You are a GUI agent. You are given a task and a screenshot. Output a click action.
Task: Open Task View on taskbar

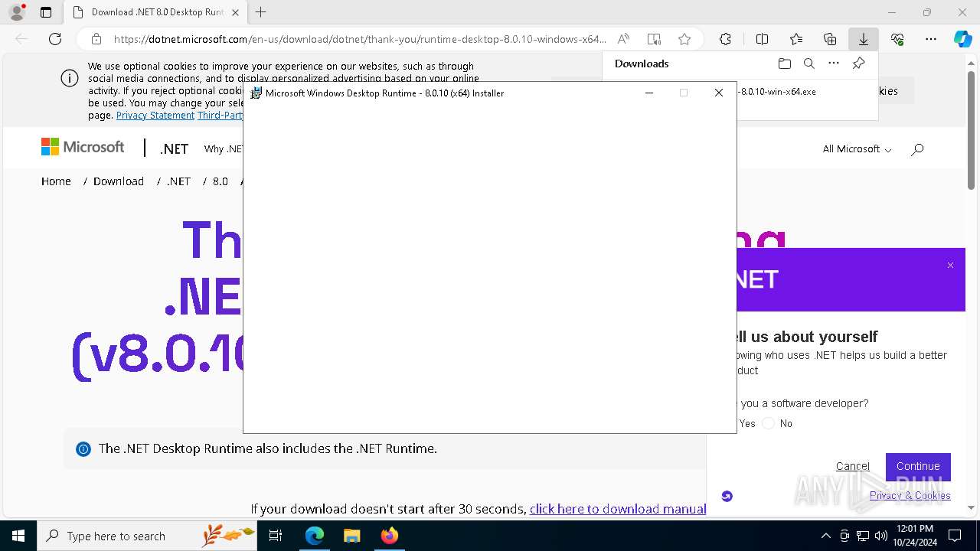(x=276, y=536)
